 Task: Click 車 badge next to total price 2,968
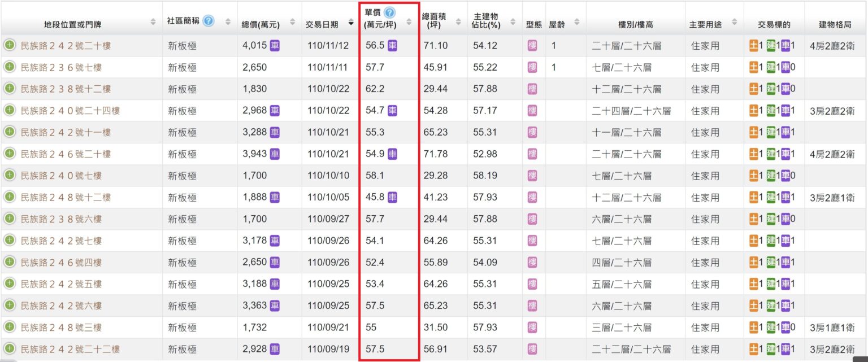click(x=275, y=111)
